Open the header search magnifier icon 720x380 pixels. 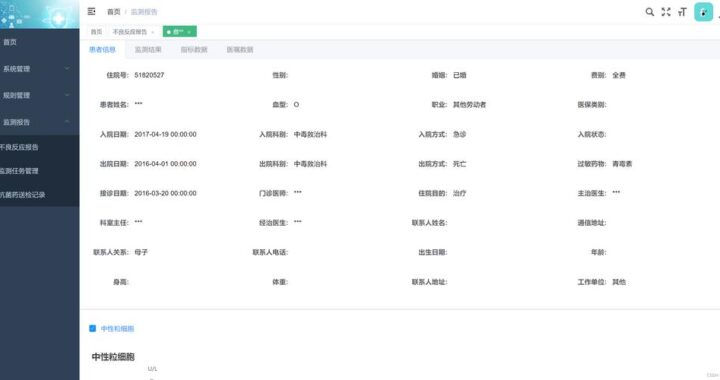(x=649, y=12)
